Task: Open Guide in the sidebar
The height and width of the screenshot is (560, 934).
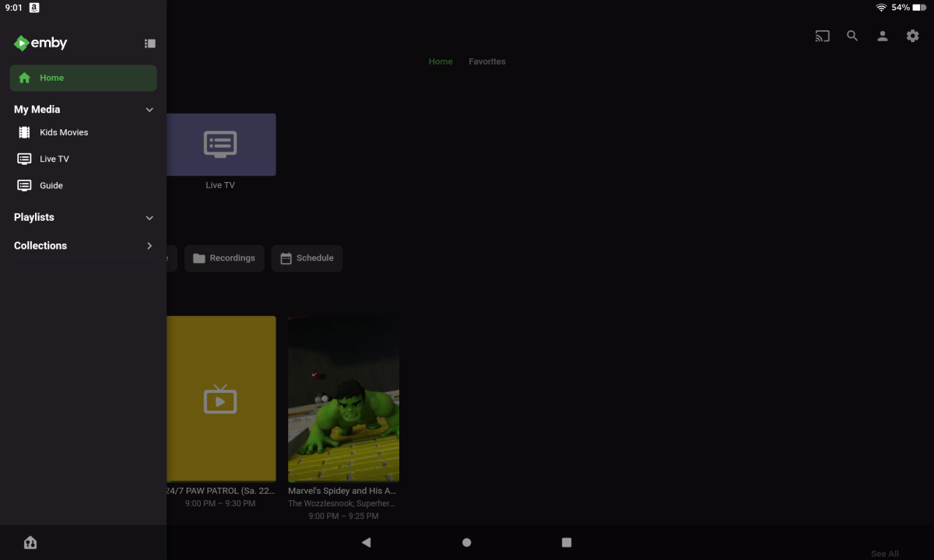Action: tap(51, 186)
